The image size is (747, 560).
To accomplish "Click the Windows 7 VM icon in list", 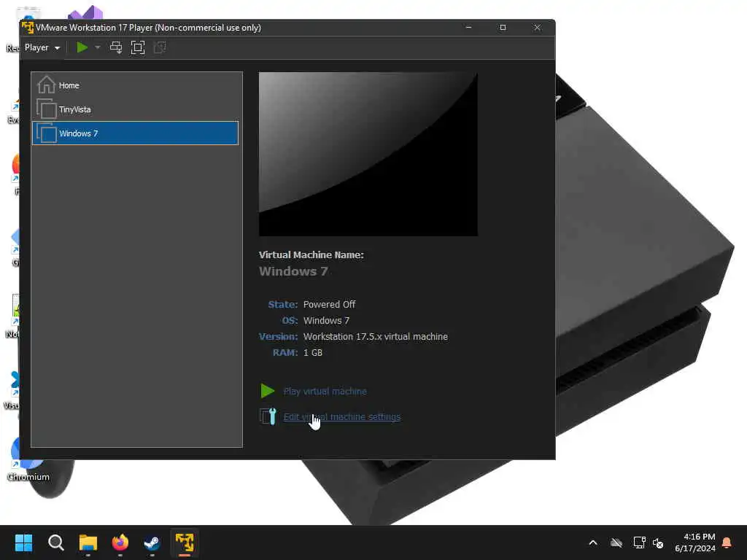I will [46, 133].
